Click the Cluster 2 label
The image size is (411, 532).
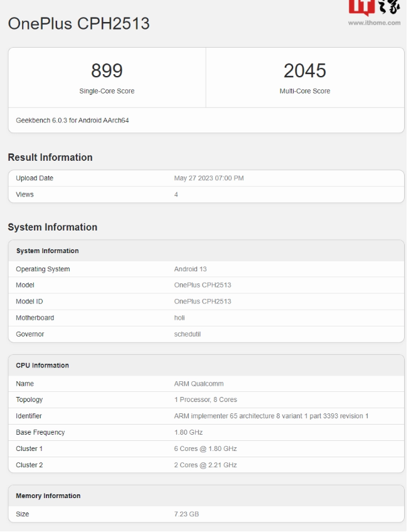[x=29, y=465]
